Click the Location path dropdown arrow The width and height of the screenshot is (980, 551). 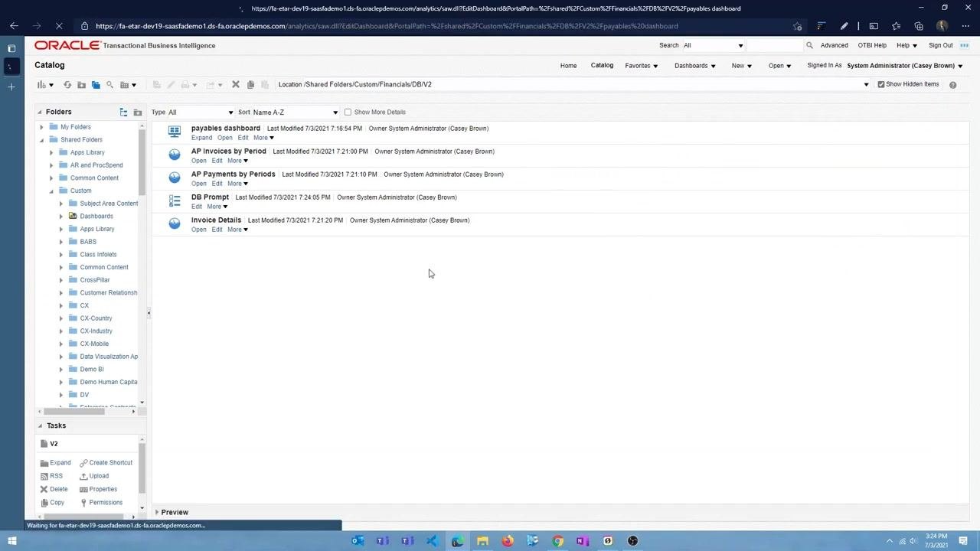point(866,84)
